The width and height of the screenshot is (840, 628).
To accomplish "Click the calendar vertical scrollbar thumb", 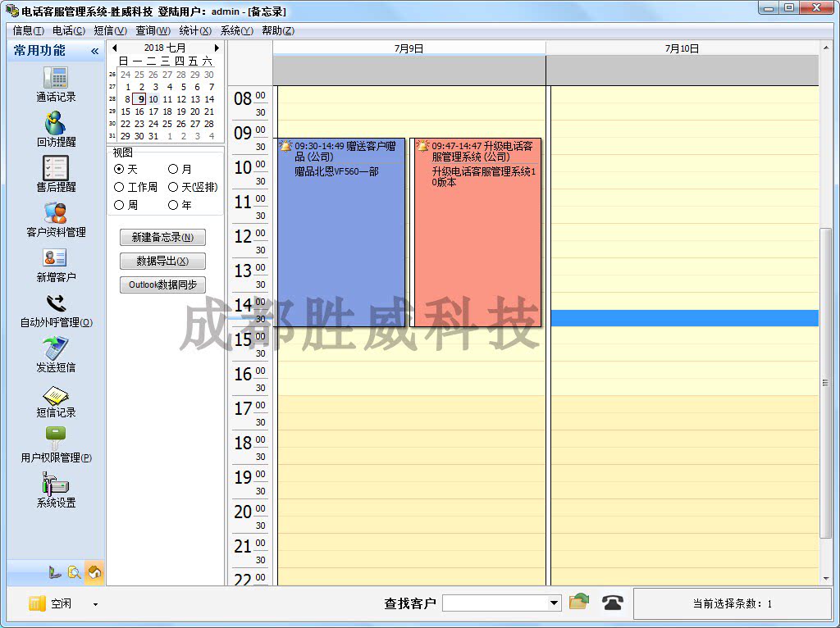I will click(825, 383).
